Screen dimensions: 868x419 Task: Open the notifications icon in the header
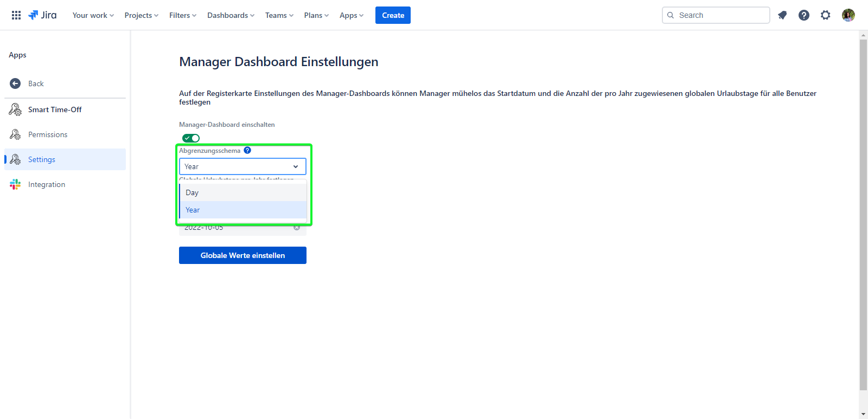point(782,15)
